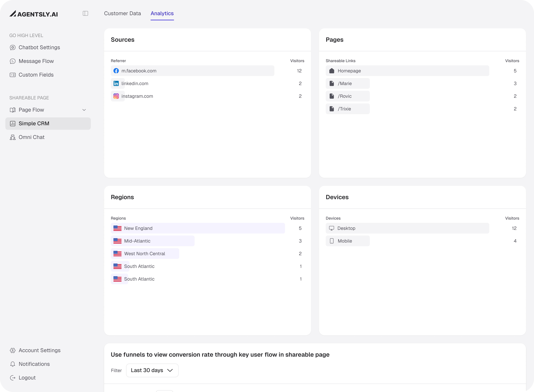The image size is (534, 392).
Task: Select the Custom Fields icon
Action: [13, 75]
